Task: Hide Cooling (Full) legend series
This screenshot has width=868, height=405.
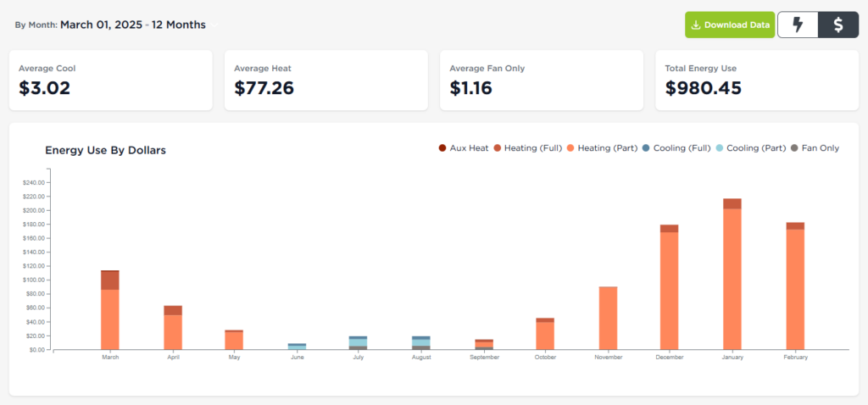Action: pos(647,148)
